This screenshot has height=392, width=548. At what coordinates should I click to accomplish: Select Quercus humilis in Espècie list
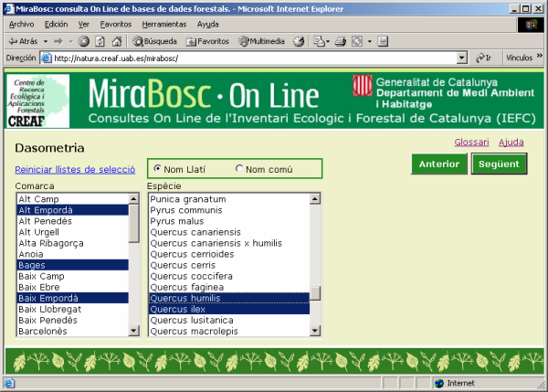(x=229, y=298)
